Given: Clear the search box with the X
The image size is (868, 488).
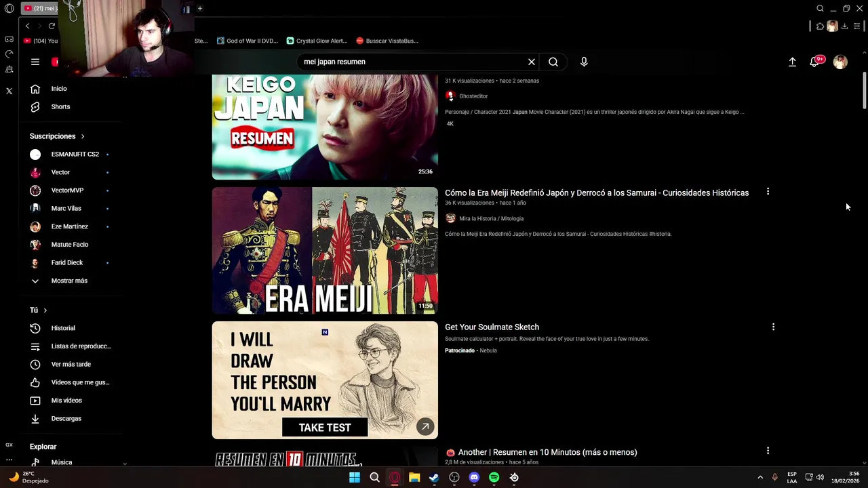Looking at the screenshot, I should (532, 62).
